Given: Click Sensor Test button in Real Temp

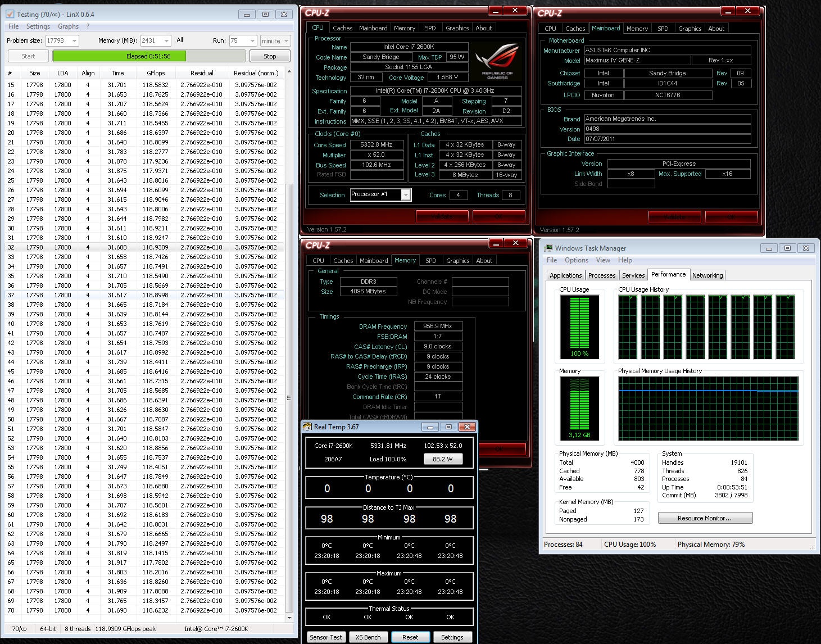Looking at the screenshot, I should 326,637.
